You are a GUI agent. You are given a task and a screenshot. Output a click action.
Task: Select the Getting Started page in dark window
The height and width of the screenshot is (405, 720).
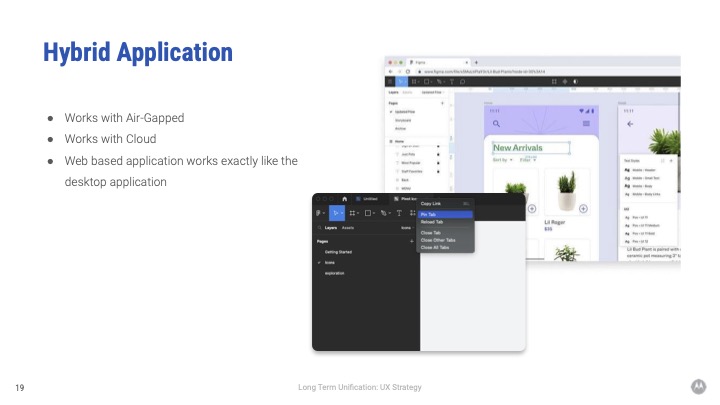(x=338, y=252)
